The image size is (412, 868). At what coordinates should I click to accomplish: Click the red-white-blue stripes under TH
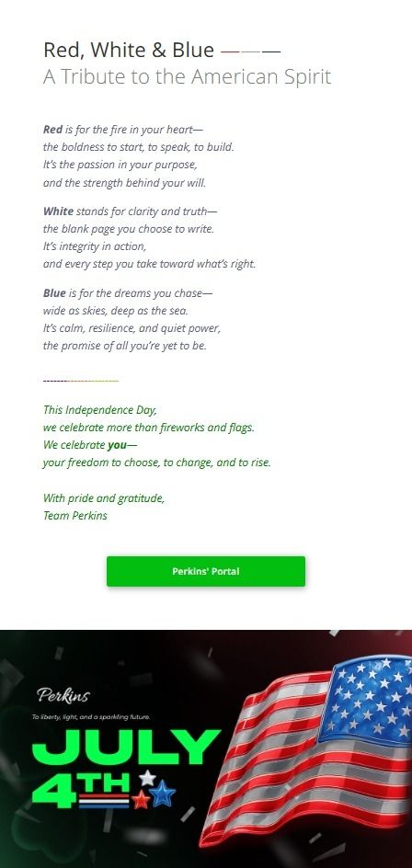(x=104, y=801)
